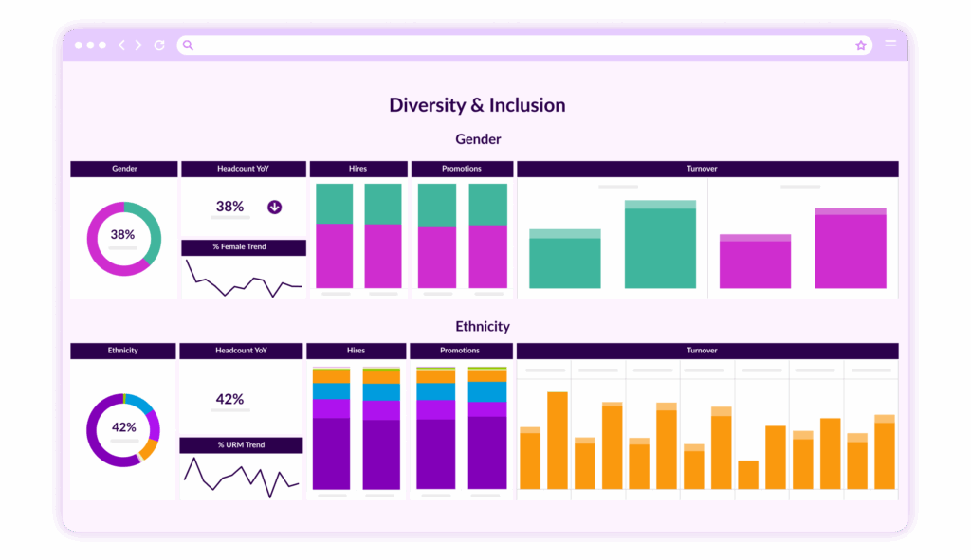Open the browser hamburger menu
The image size is (971, 560).
click(x=890, y=44)
